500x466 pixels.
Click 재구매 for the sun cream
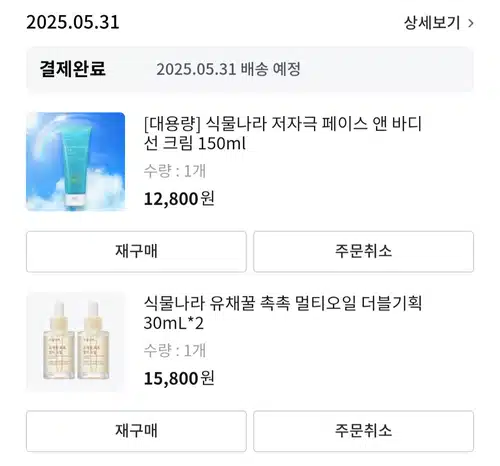pos(136,251)
